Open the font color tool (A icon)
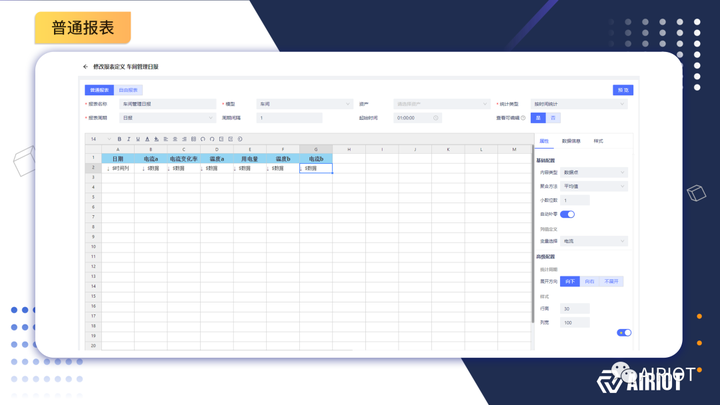 coord(147,139)
